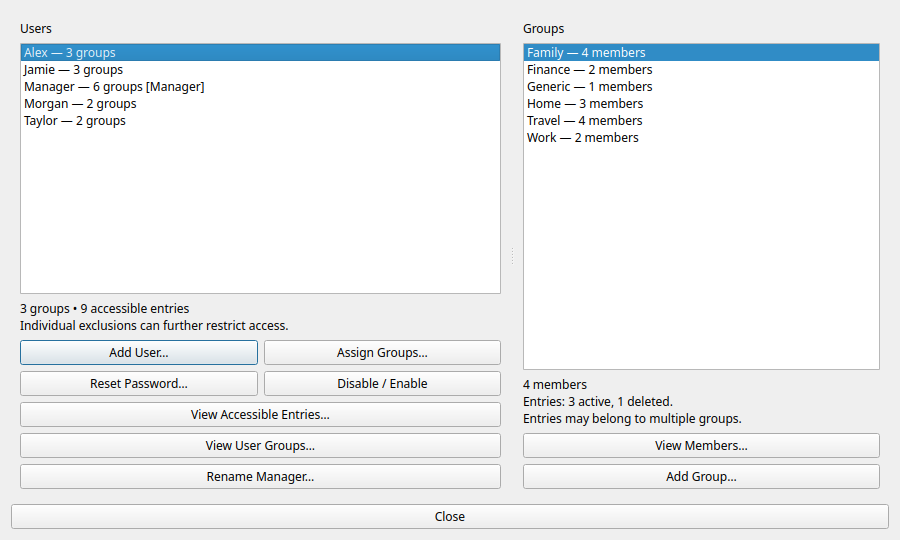Viewport: 900px width, 540px height.
Task: Select user "Morgan — 2 groups"
Action: [260, 103]
